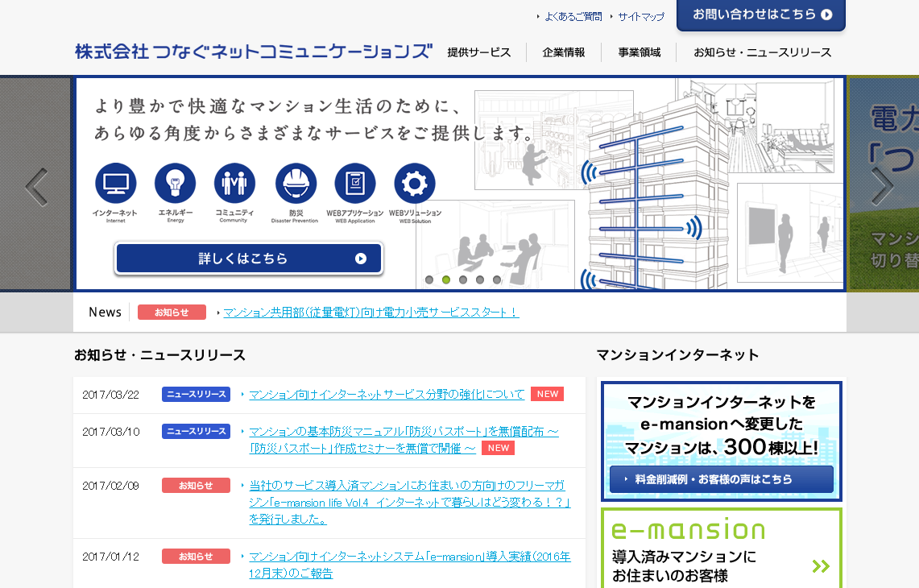This screenshot has width=919, height=588.
Task: Open お知らせ・ニュースリリース in navigation
Action: (763, 52)
